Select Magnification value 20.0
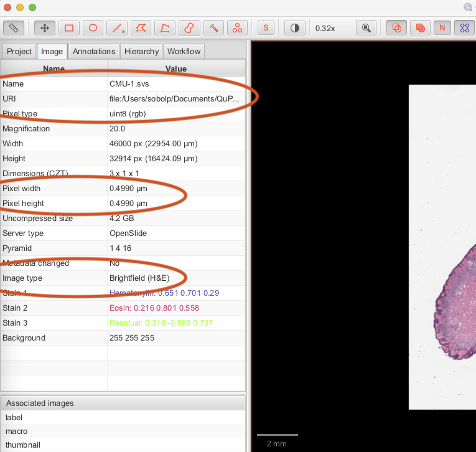This screenshot has height=452, width=476. coord(117,128)
